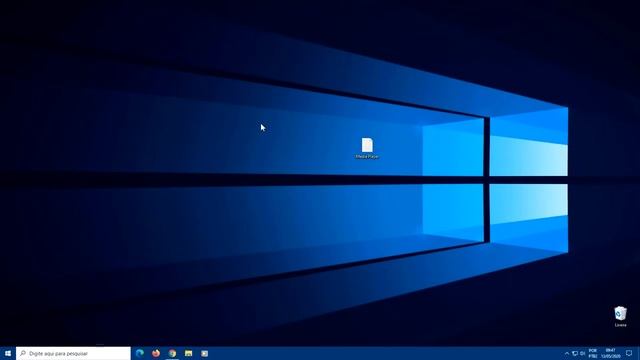Open File Explorer from the taskbar
This screenshot has height=360, width=640.
(189, 353)
